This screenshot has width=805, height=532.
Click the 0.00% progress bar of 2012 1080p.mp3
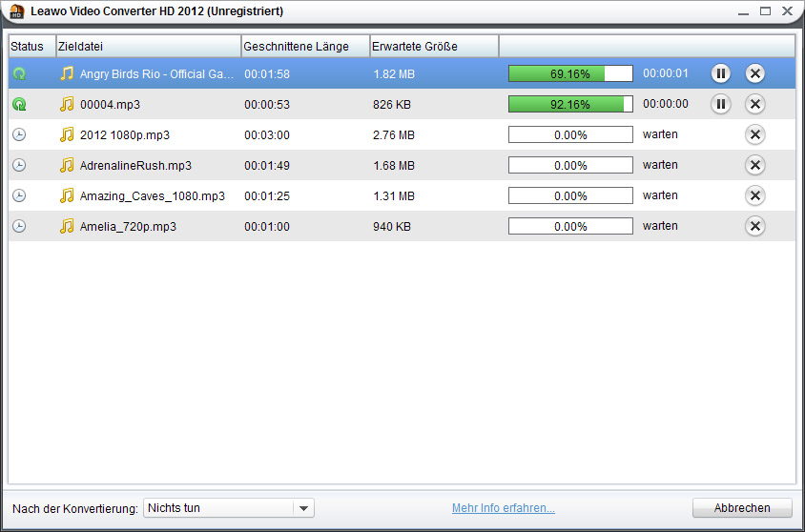[x=570, y=134]
